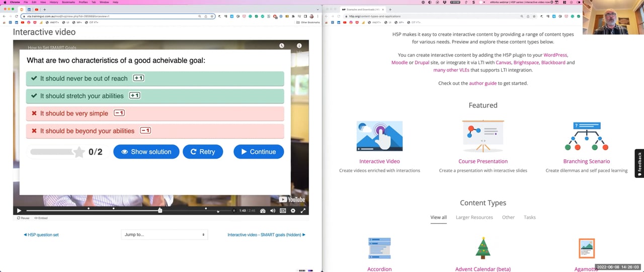Click the Interactive Video featured thumbnail
The width and height of the screenshot is (644, 272).
(x=379, y=135)
